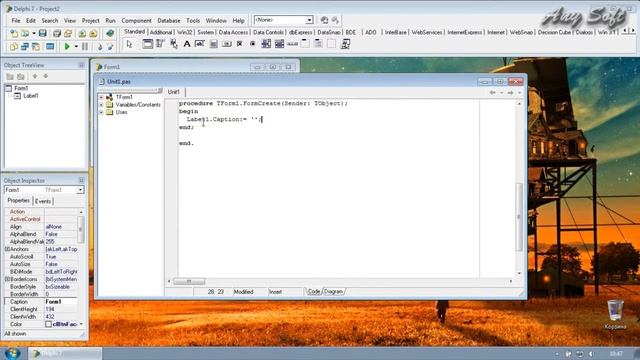Select the Button component in the palette
This screenshot has width=640, height=360.
(x=227, y=44)
